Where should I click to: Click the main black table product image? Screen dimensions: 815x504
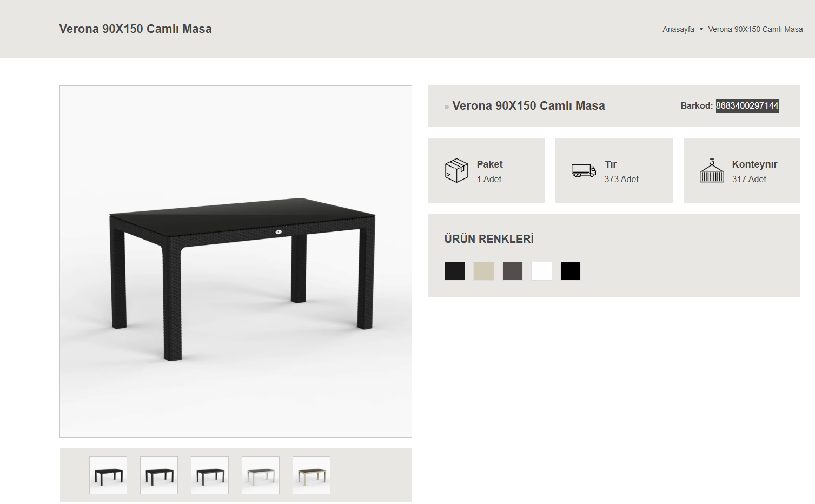[x=236, y=262]
